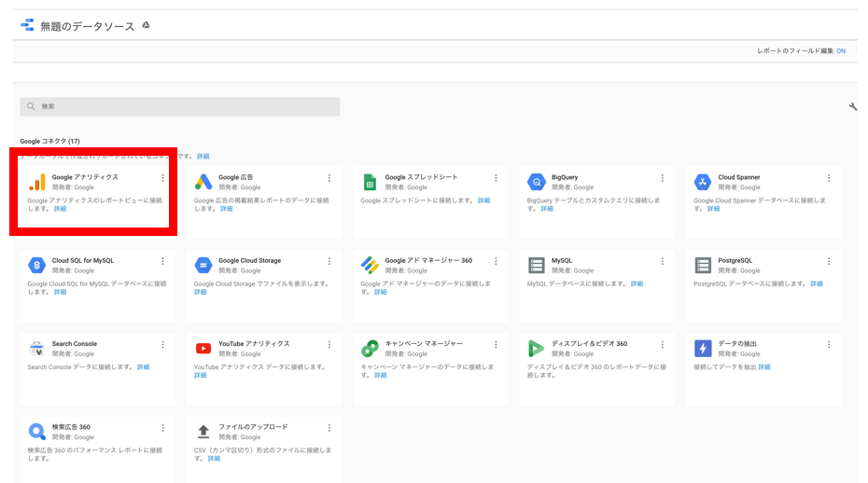Toggle レポートのフィールド編集 ON setting
This screenshot has height=483, width=868.
[x=841, y=51]
